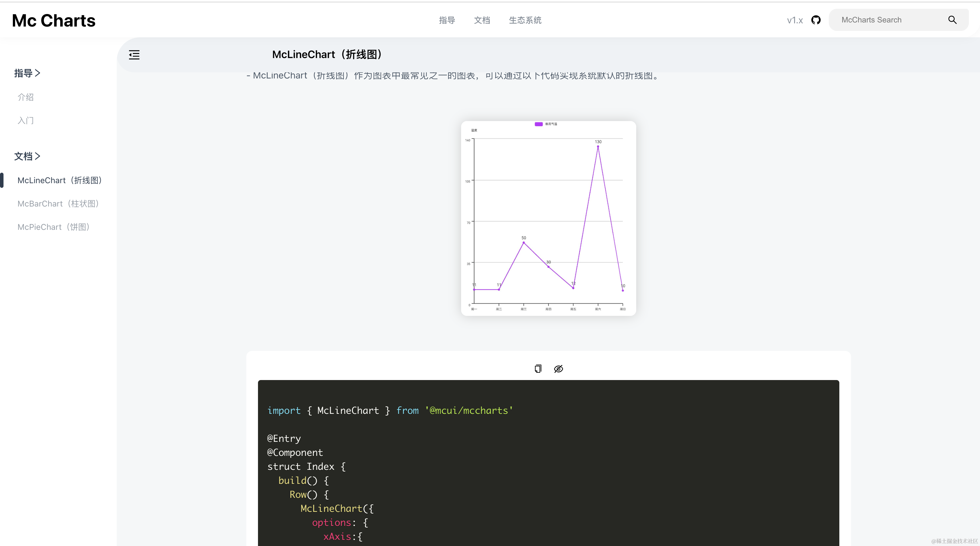Select McPieChart（饼图）in sidebar

click(x=54, y=227)
